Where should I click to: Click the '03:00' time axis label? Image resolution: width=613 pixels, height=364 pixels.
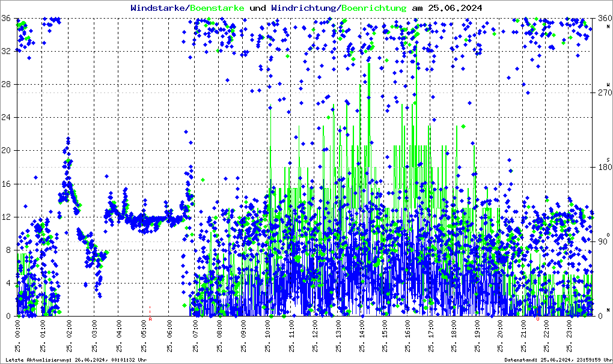tap(94, 329)
